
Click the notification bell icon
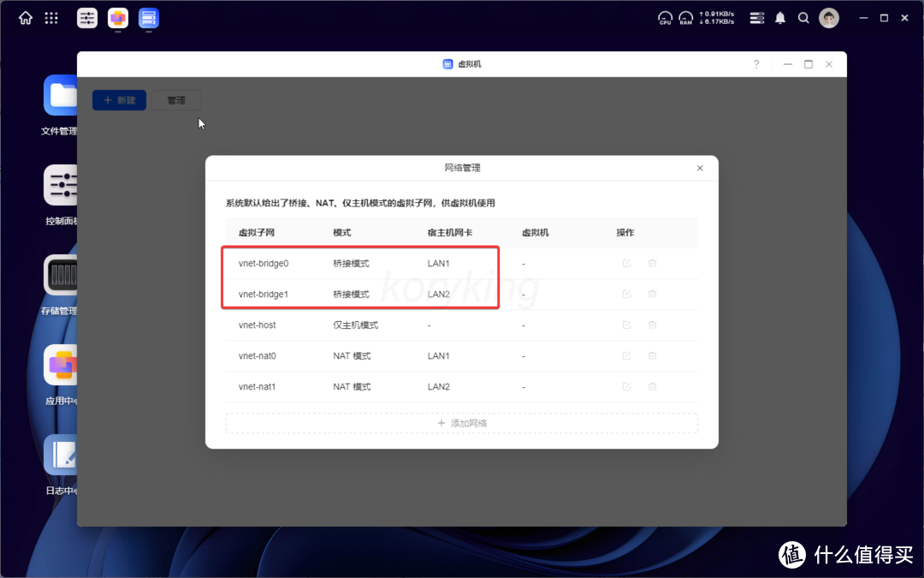click(x=779, y=17)
